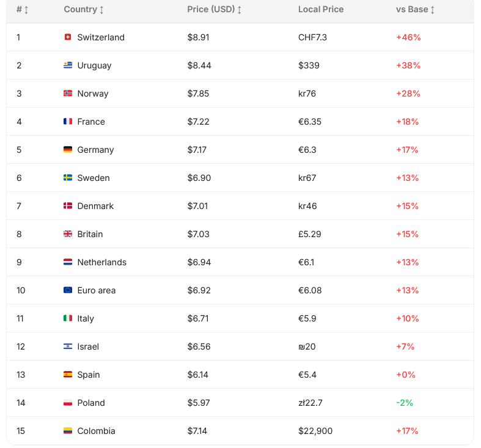The width and height of the screenshot is (481, 448).
Task: Sort by Country column header
Action: pos(84,10)
